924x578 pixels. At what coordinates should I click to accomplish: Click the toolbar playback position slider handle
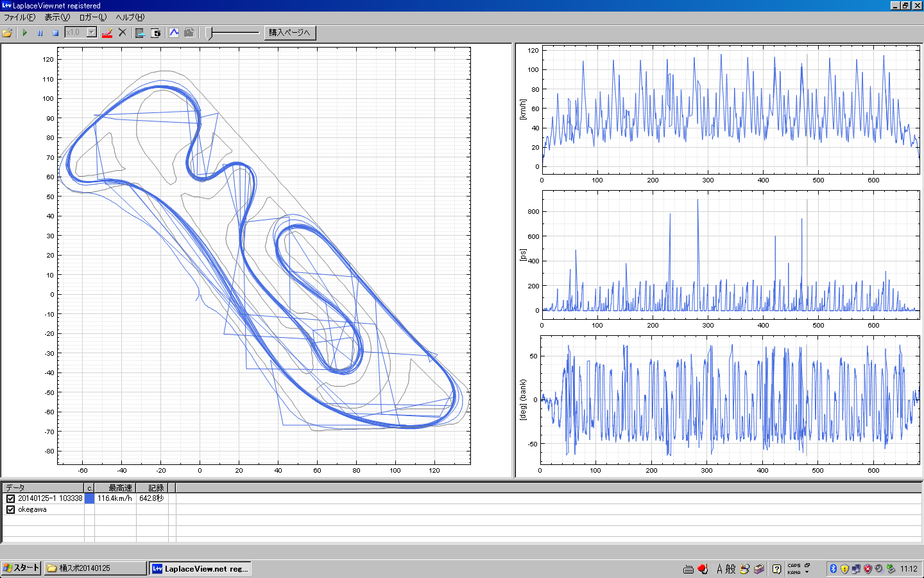209,33
